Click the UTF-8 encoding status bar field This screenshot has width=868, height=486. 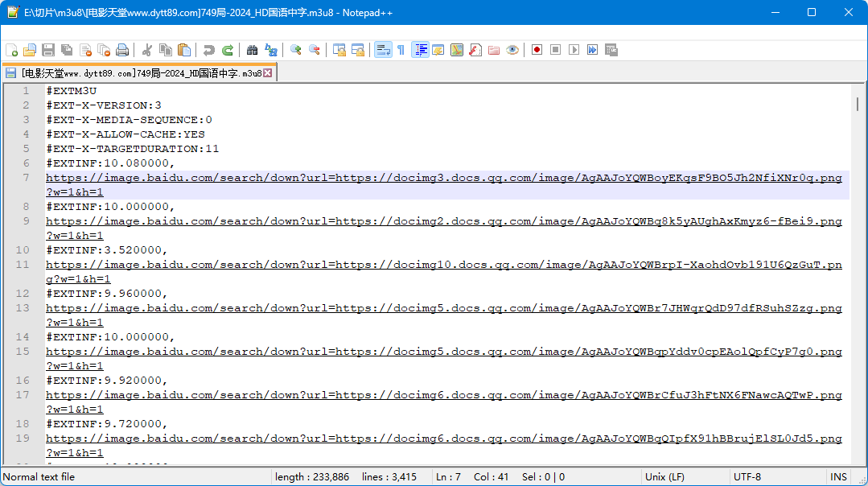pyautogui.click(x=747, y=477)
